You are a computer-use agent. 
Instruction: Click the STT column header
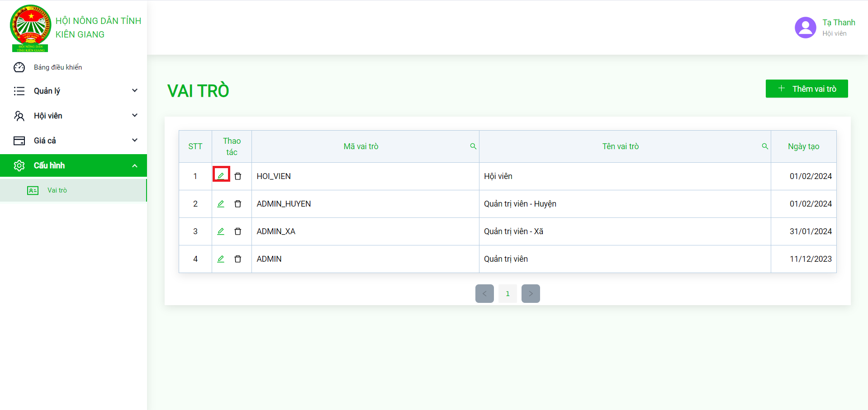coord(195,146)
